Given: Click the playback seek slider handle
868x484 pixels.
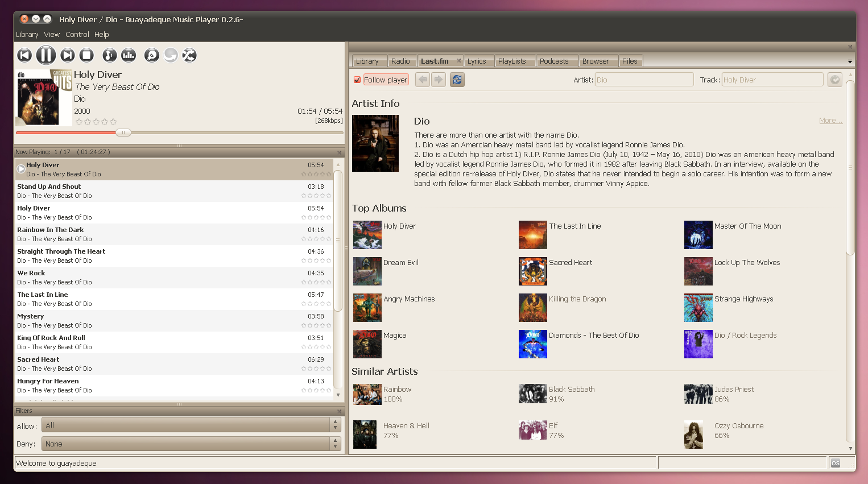Looking at the screenshot, I should click(123, 133).
